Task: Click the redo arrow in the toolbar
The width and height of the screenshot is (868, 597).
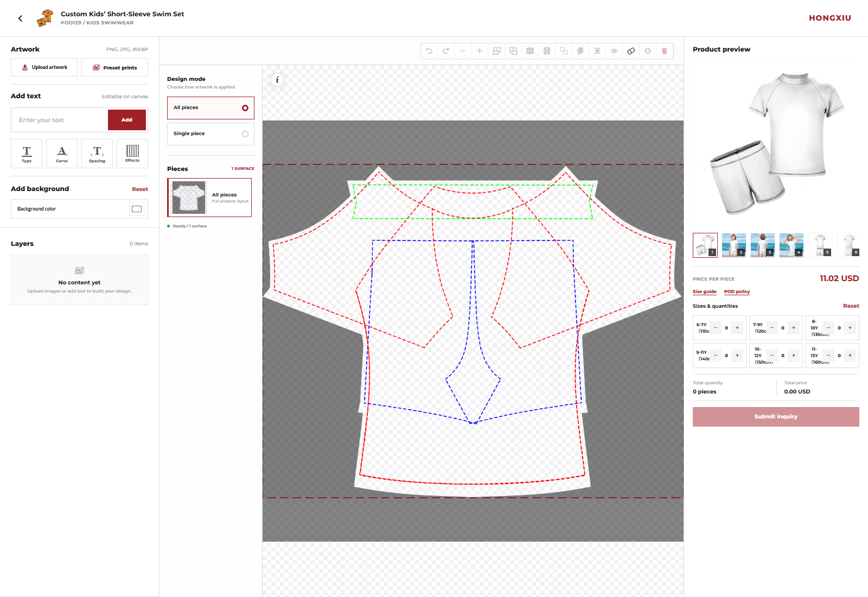Action: point(446,51)
